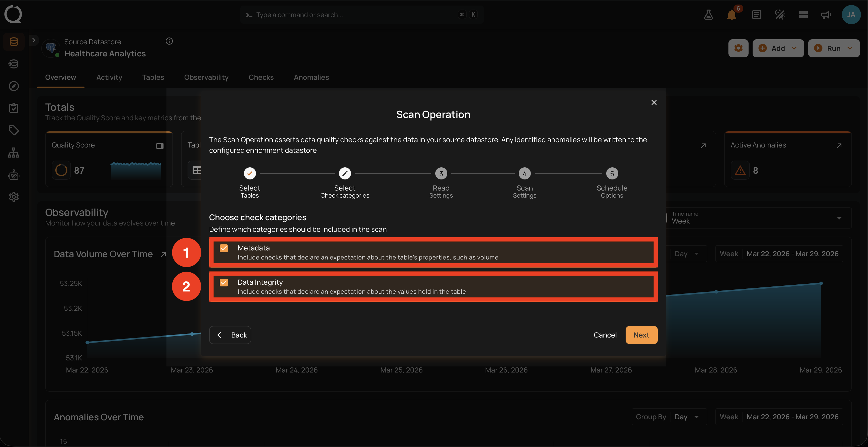Click the Back button
This screenshot has width=868, height=447.
(x=230, y=335)
